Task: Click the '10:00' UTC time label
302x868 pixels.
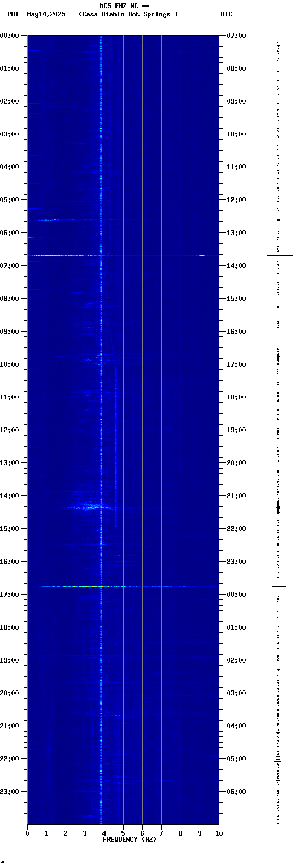Action: [x=236, y=134]
